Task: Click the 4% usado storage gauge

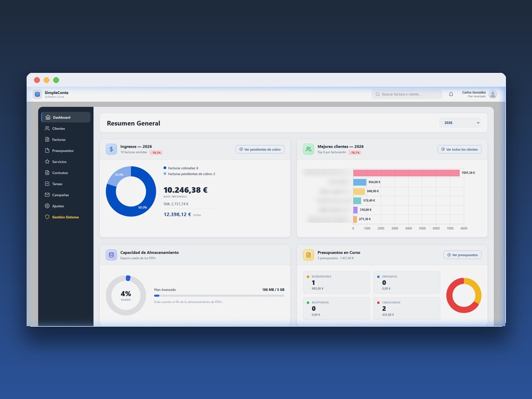Action: (x=126, y=295)
